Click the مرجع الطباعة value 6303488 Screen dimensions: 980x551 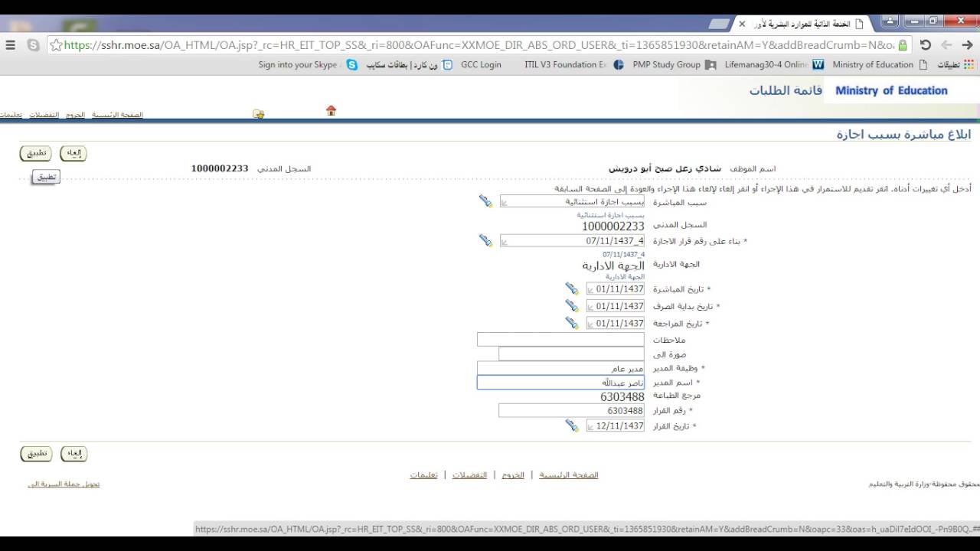click(622, 396)
